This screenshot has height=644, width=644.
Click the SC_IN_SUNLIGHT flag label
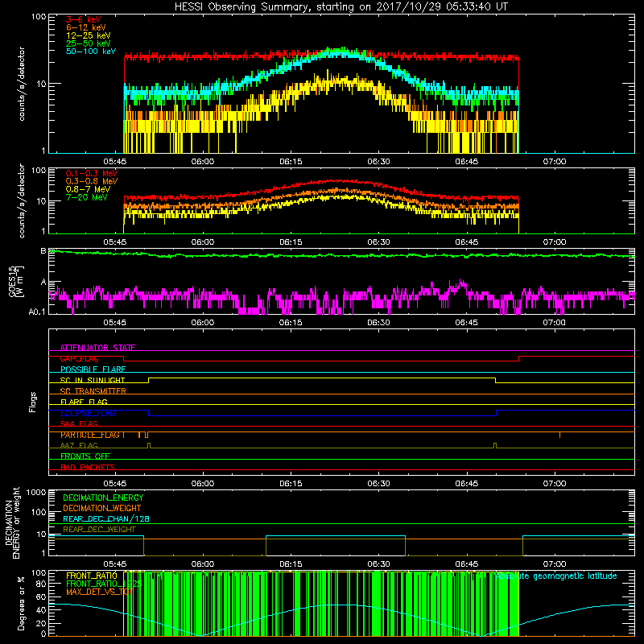click(x=93, y=380)
